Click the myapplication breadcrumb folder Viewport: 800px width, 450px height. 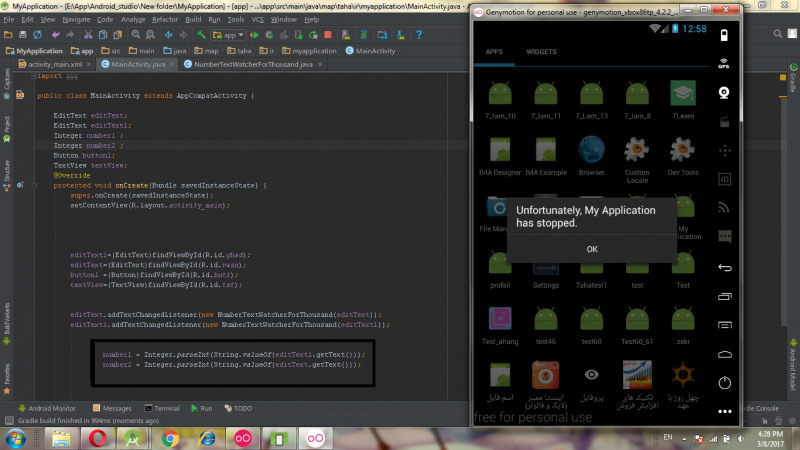(309, 51)
